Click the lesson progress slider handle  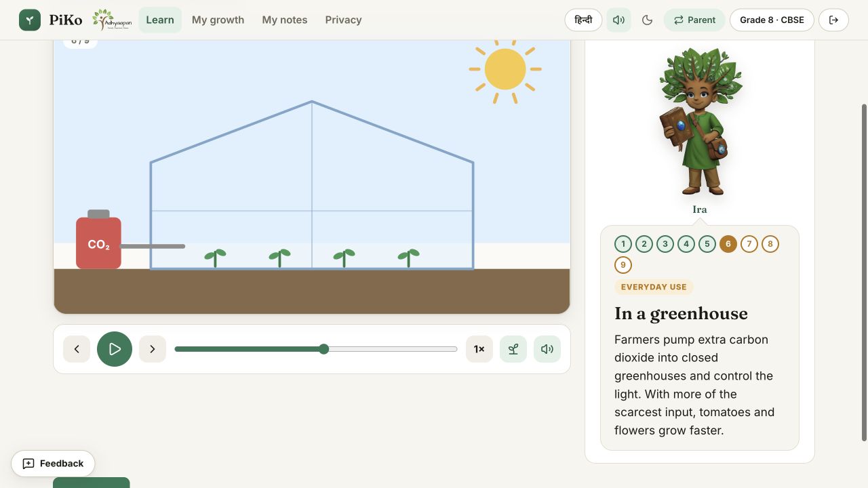point(324,349)
